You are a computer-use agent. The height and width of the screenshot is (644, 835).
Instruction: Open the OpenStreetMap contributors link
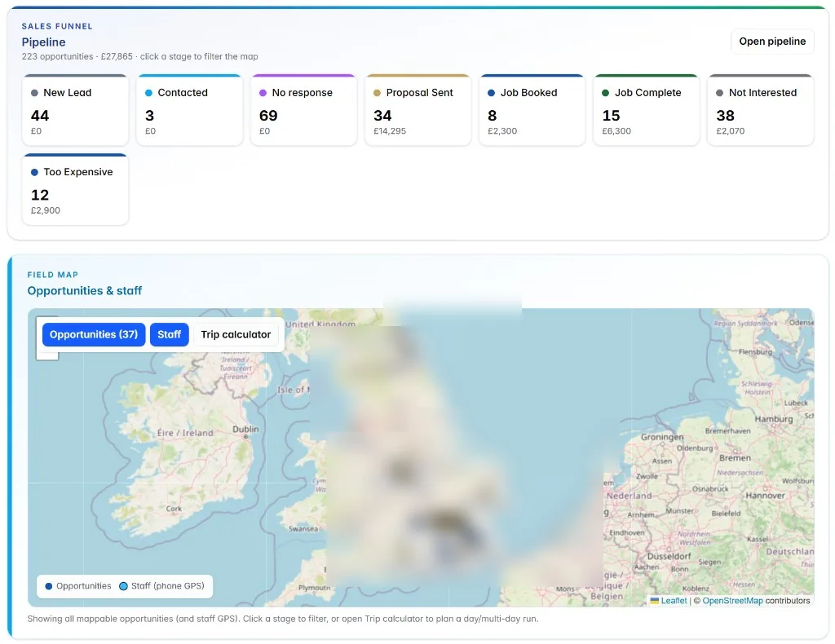733,600
